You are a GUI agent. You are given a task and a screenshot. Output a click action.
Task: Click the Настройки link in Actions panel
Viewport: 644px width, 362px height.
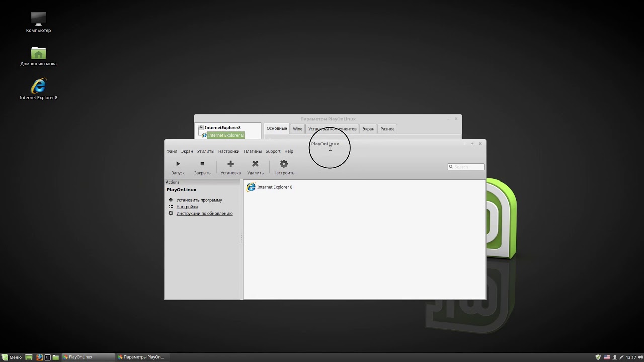[187, 207]
